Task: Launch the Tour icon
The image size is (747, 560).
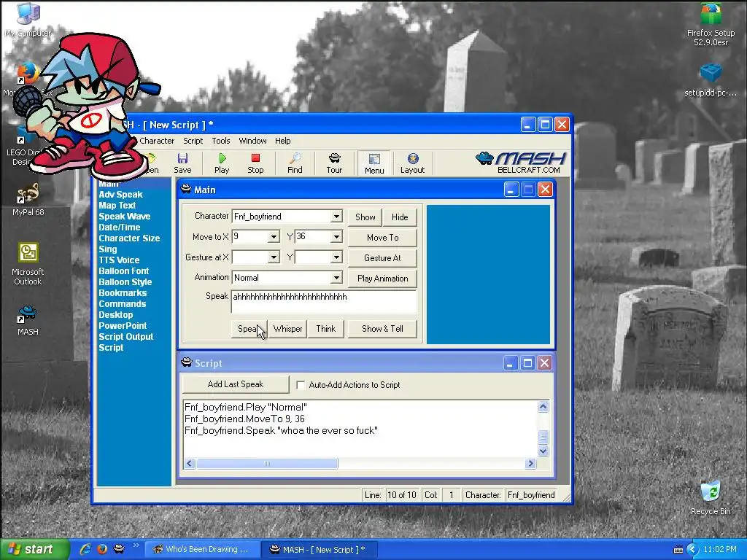Action: (x=334, y=163)
